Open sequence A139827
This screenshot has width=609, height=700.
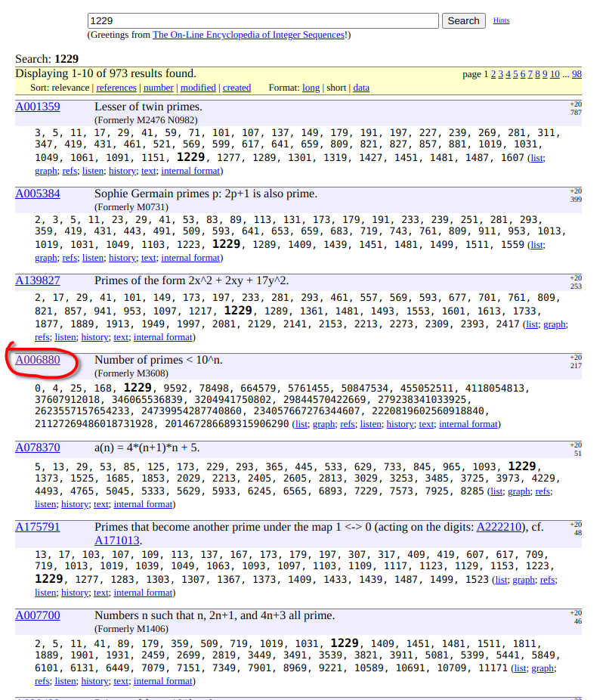click(38, 280)
